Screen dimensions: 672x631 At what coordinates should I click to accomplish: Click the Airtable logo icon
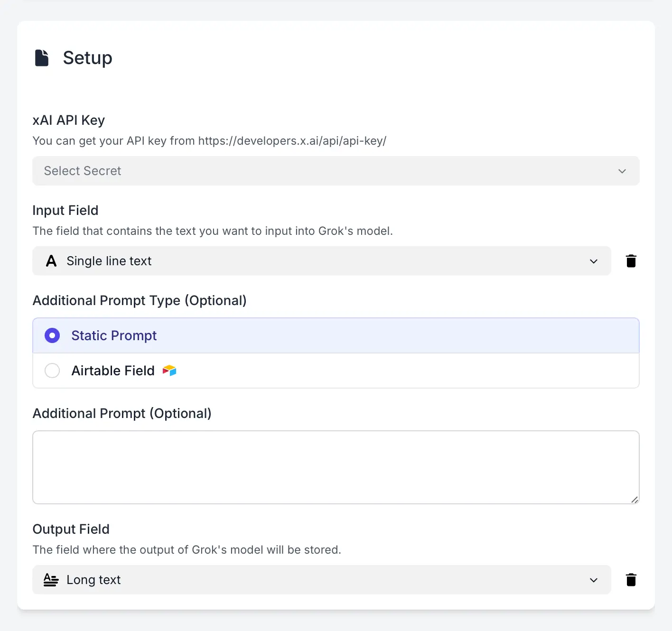169,371
